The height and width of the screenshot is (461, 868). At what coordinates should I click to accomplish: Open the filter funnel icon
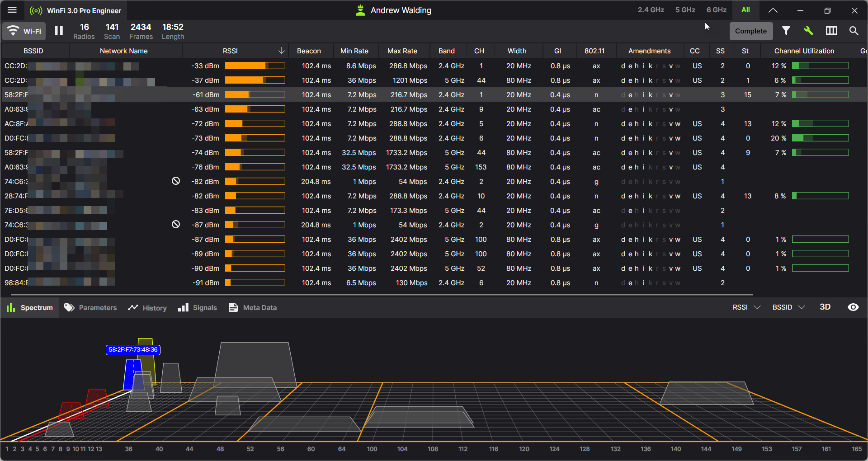pyautogui.click(x=786, y=31)
